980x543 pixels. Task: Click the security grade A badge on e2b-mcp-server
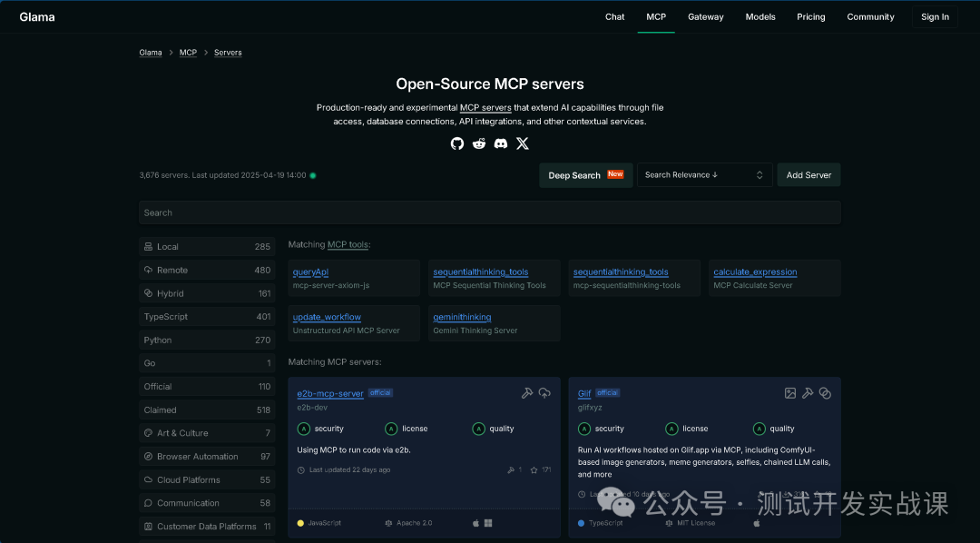click(303, 429)
